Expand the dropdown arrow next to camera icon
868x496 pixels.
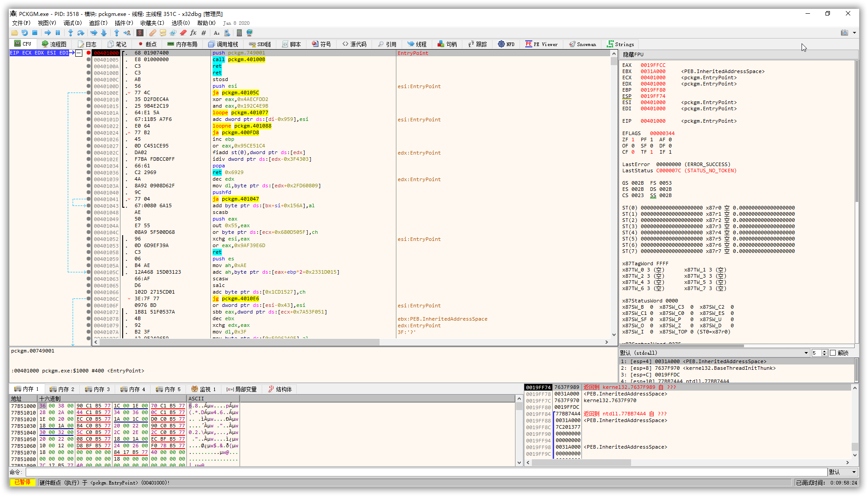click(855, 33)
